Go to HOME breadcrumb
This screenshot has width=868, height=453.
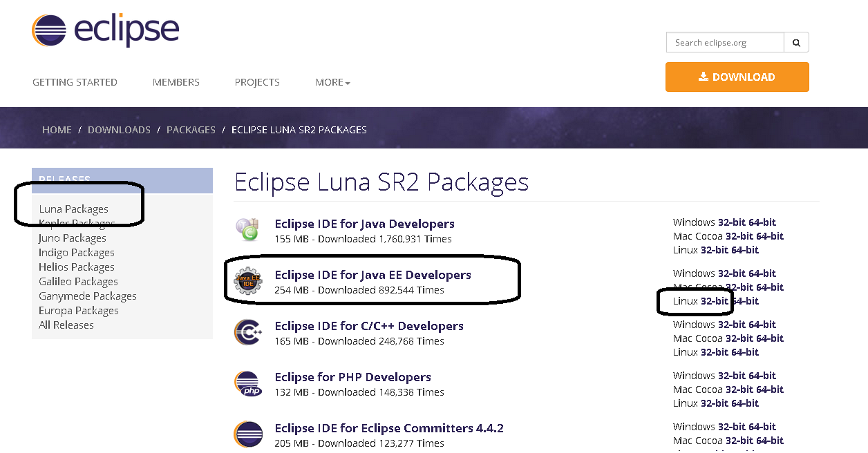[57, 130]
